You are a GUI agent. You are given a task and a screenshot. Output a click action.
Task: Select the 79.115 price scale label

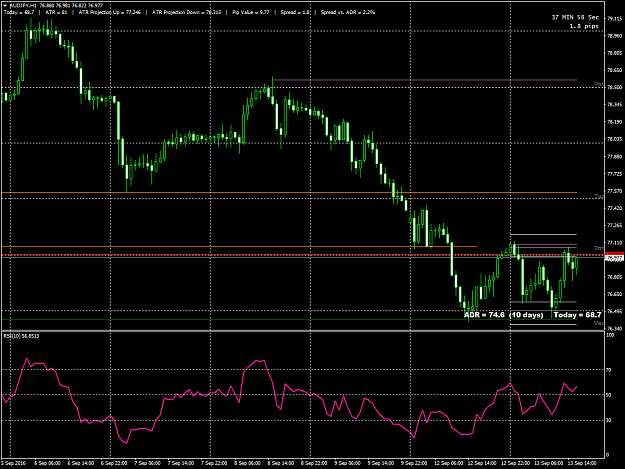(x=615, y=18)
